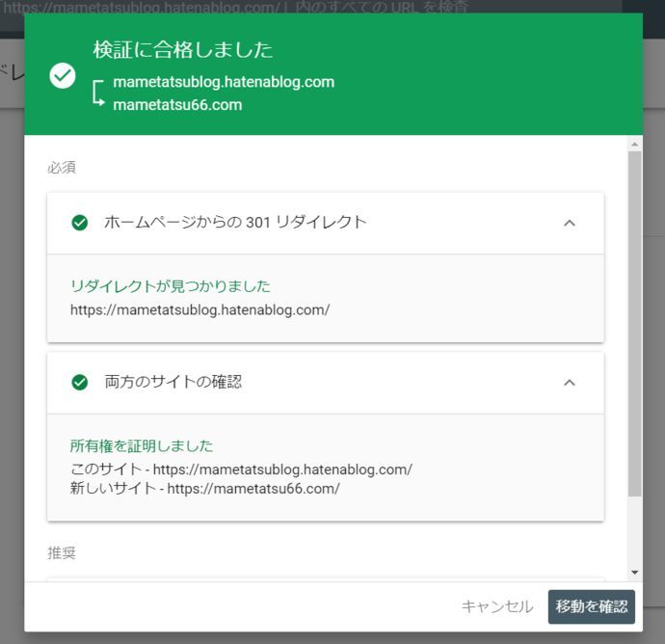Screen dimensions: 665x644
Task: Click the URL inspection search field behind dialog
Action: point(311,7)
